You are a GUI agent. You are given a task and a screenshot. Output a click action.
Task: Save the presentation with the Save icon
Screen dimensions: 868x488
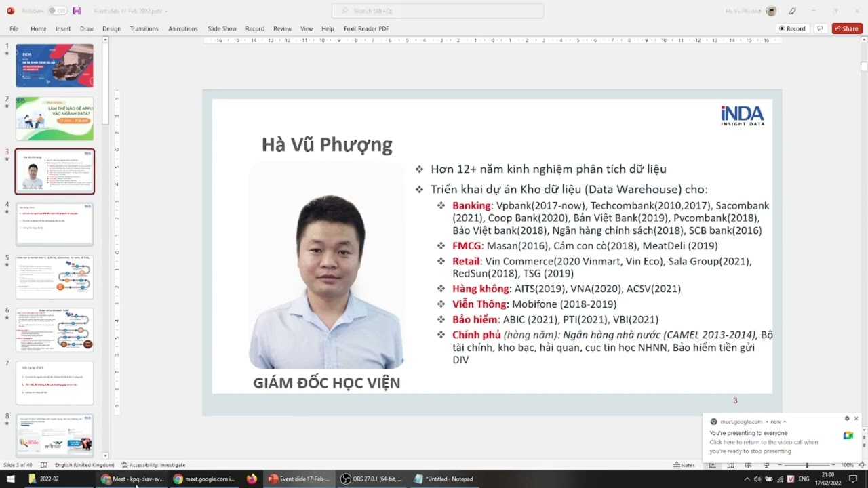77,11
